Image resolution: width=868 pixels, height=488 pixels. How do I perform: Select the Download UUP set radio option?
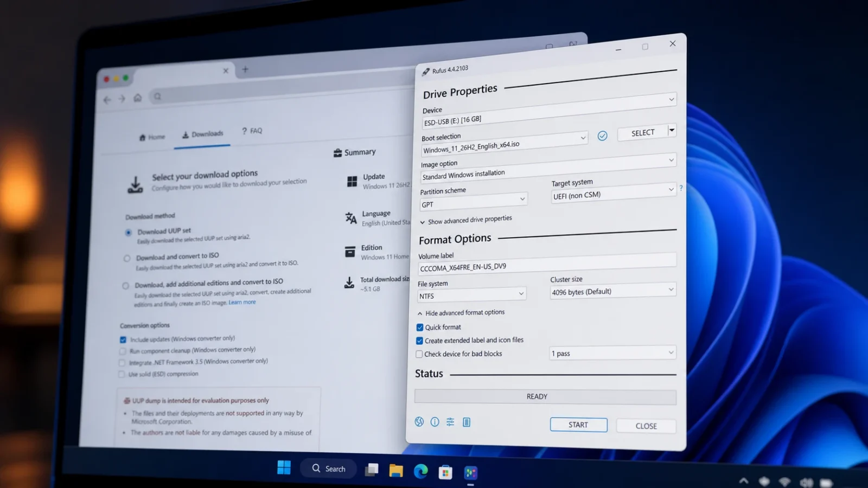tap(128, 233)
